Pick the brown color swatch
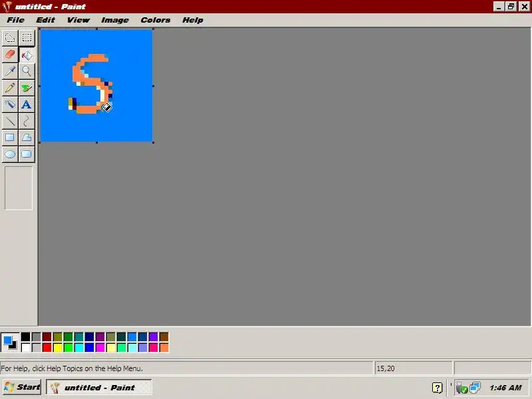The image size is (532, 399). (164, 336)
